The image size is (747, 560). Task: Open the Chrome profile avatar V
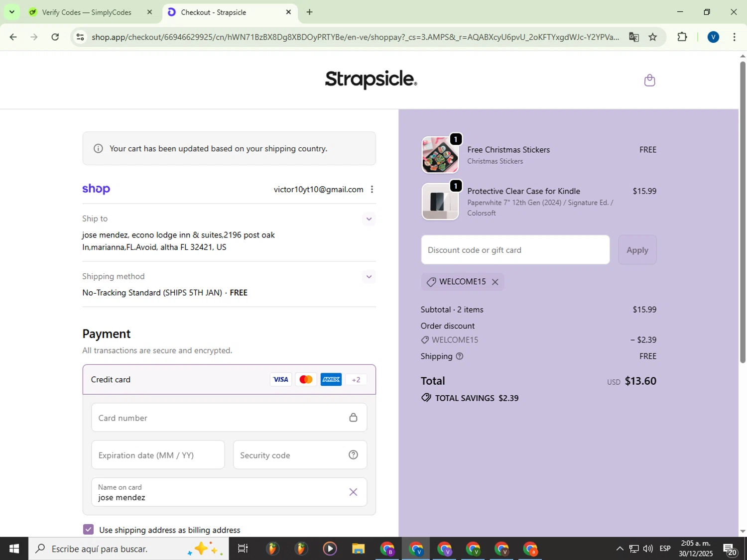[x=713, y=37]
